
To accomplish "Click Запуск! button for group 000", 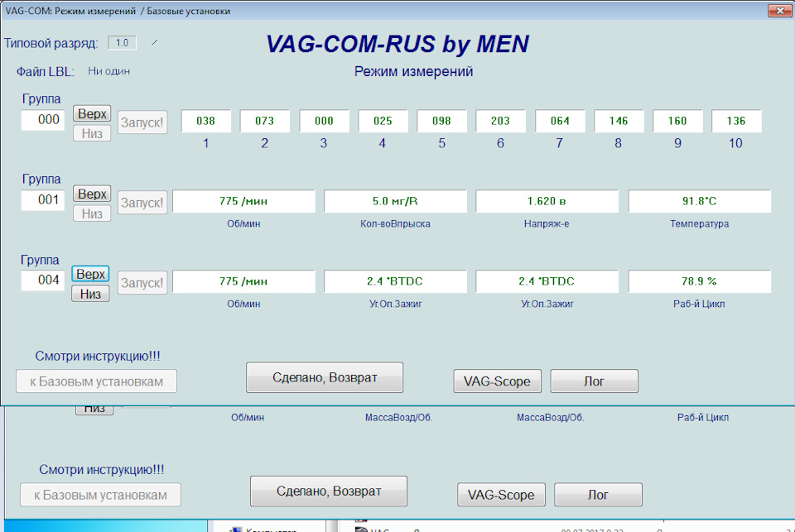I will coord(142,122).
